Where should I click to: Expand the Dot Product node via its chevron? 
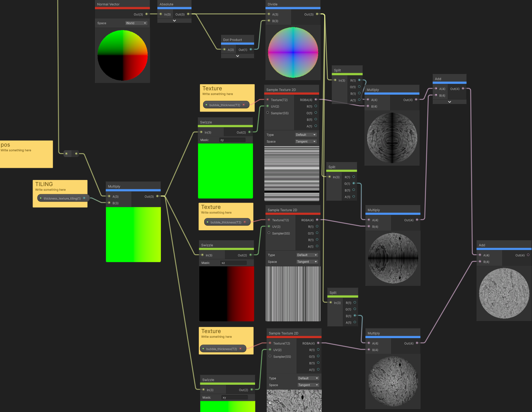tap(237, 55)
